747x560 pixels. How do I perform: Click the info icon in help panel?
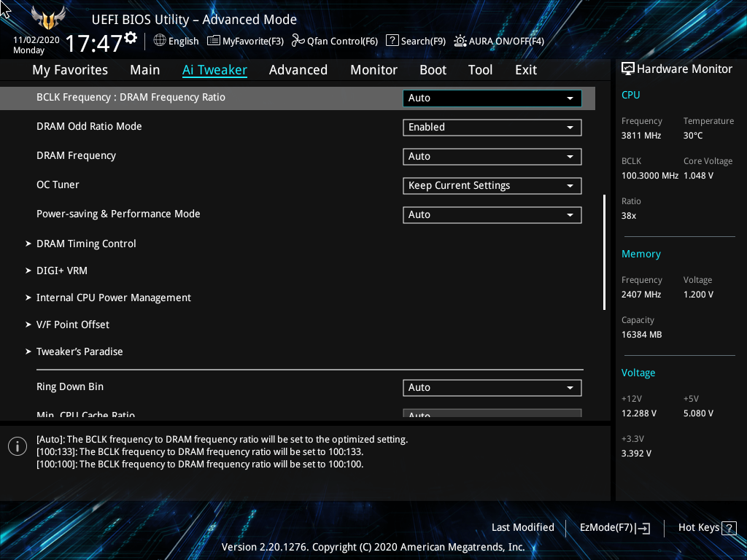pyautogui.click(x=18, y=446)
